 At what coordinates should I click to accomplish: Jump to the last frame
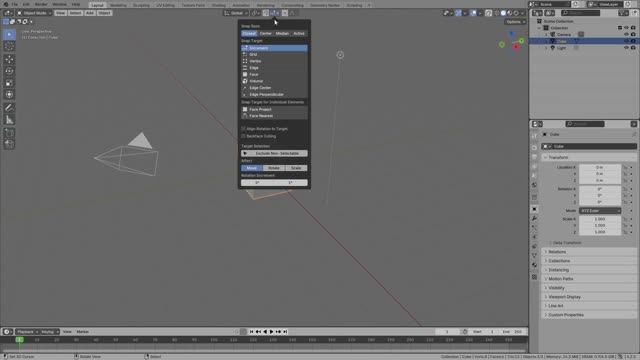[x=285, y=332]
